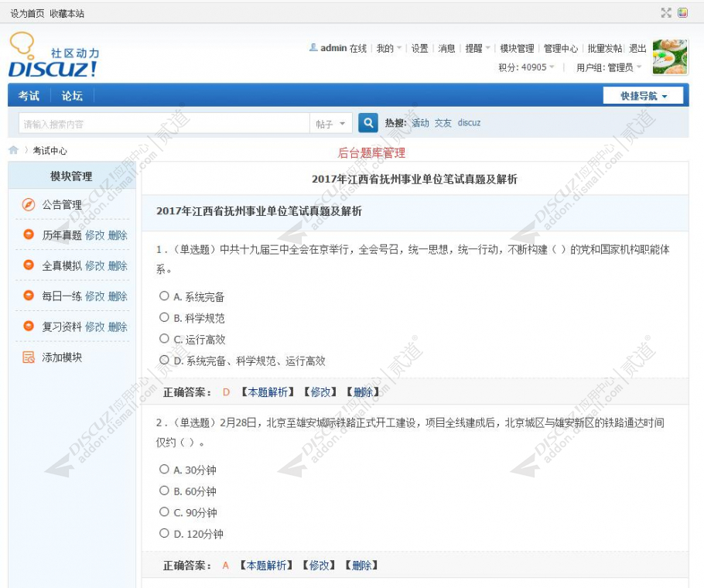Click the blue search magnifier button
704x588 pixels.
[368, 122]
